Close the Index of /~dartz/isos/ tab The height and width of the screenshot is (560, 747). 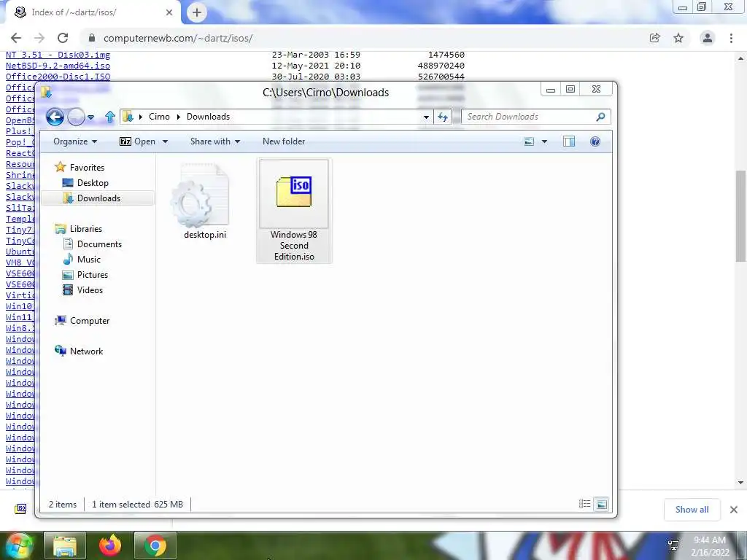click(x=169, y=12)
